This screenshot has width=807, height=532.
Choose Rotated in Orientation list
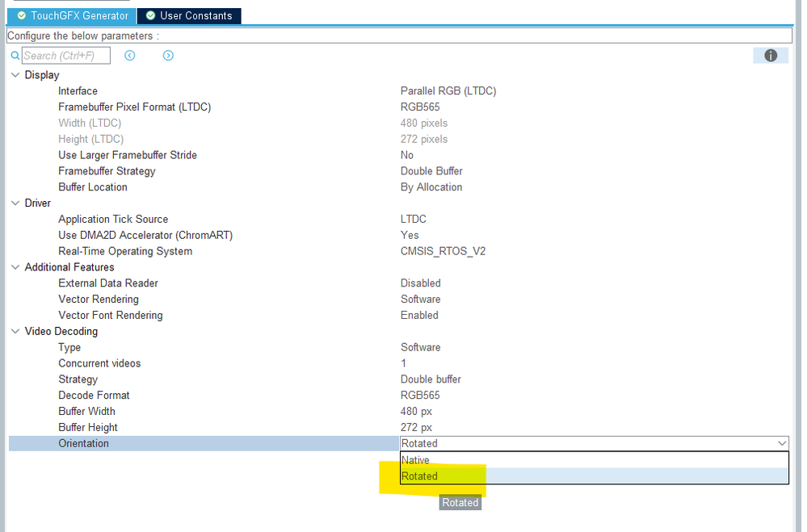pyautogui.click(x=595, y=476)
